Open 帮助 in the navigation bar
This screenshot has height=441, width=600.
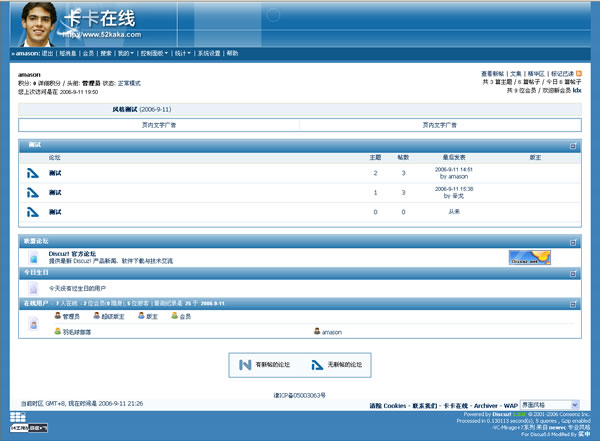232,53
